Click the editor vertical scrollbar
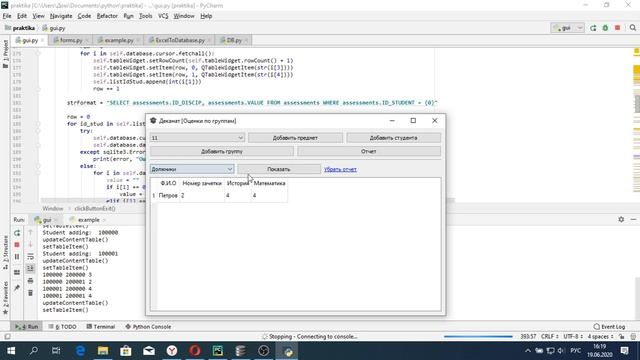Screen dimensions: 640x360 coord(637,104)
